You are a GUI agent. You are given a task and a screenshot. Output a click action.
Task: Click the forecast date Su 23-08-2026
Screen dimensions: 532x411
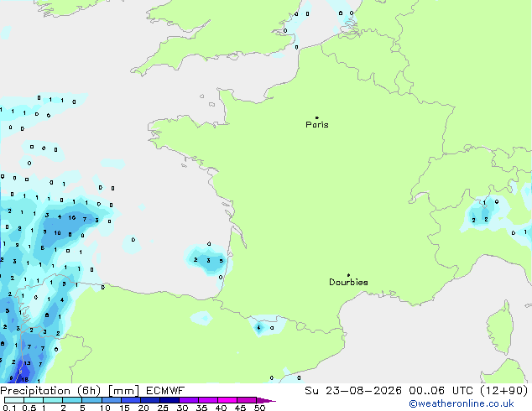353,391
